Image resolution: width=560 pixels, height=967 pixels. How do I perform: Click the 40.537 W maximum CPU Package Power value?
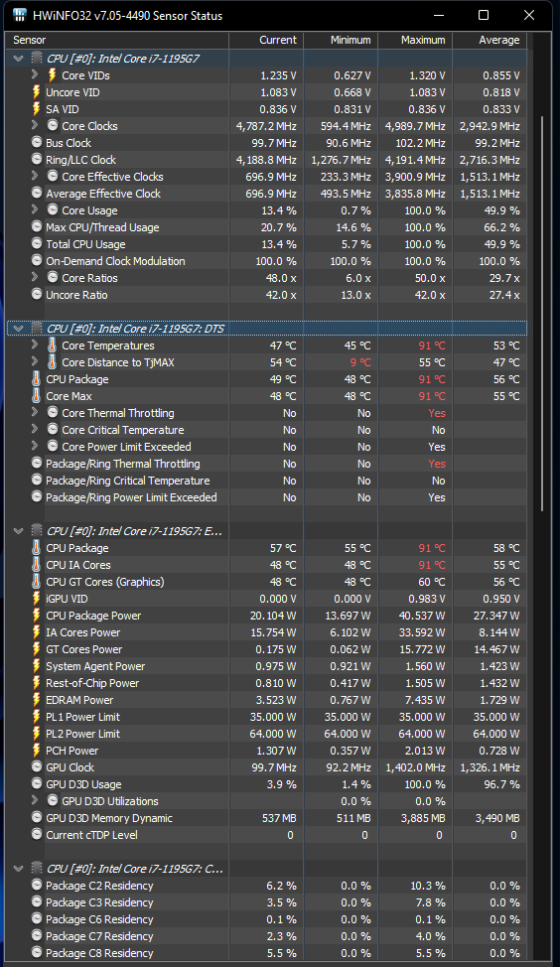422,616
